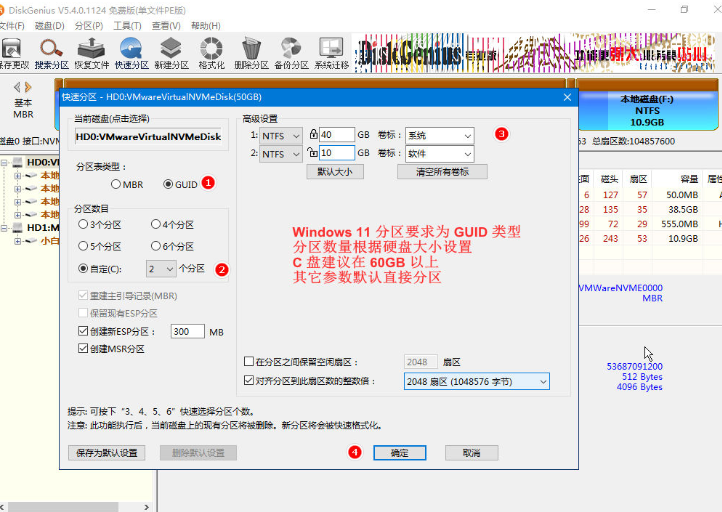Uncheck the 创建MSR分区 checkbox
Viewport: 722px width, 512px height.
[84, 349]
